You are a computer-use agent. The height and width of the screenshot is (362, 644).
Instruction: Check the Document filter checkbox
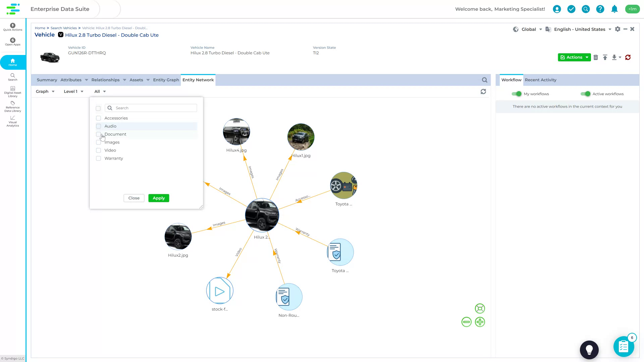[98, 134]
